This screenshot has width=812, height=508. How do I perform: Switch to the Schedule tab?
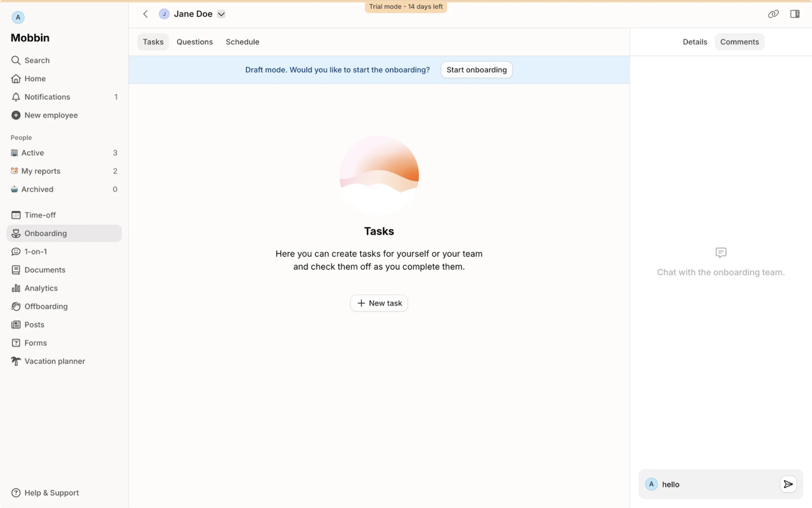pyautogui.click(x=242, y=42)
